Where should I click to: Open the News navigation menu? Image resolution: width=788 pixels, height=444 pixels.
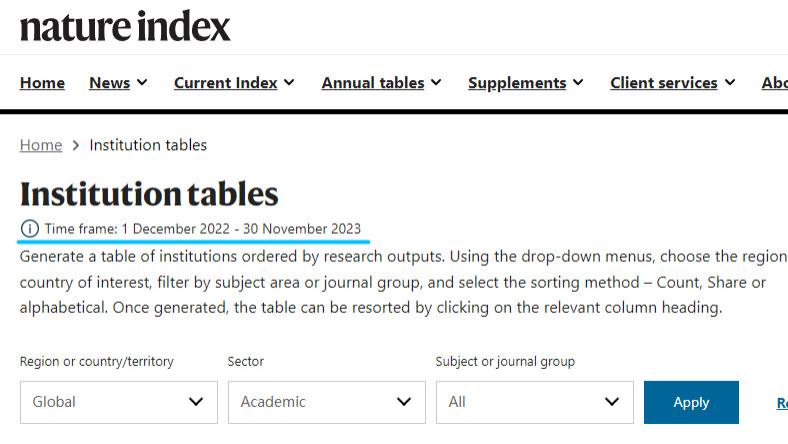[110, 82]
